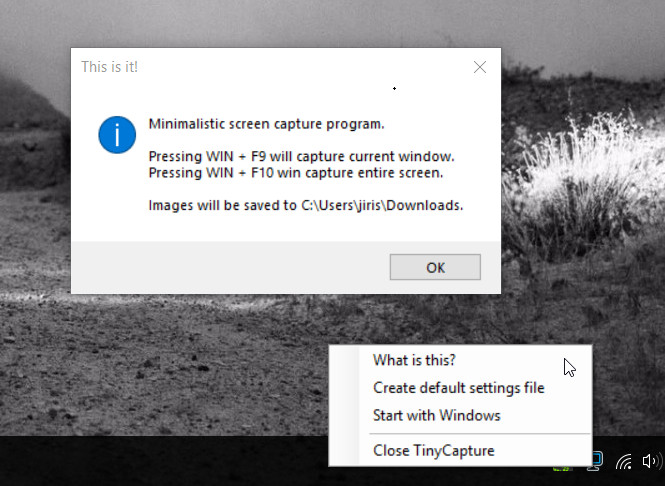Image resolution: width=665 pixels, height=486 pixels.
Task: Click the TinyCapture monitor tray icon
Action: coord(595,461)
